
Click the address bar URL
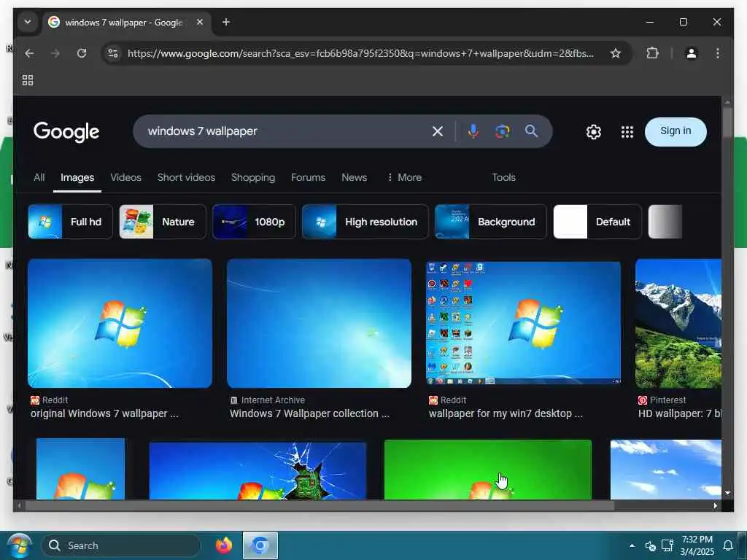(x=360, y=53)
